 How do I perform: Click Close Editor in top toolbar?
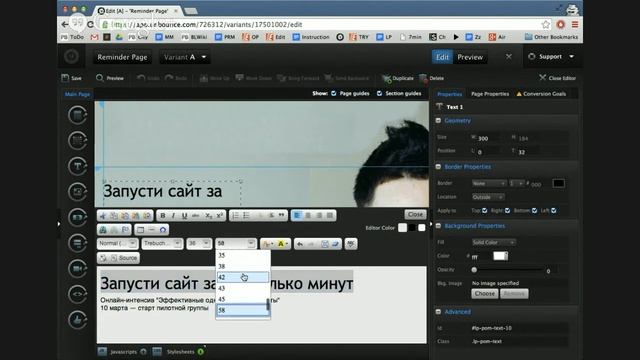(557, 78)
